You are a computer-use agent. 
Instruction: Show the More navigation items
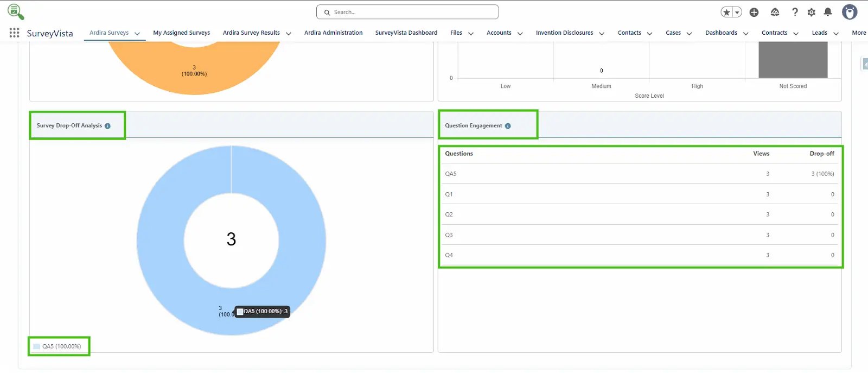pos(859,33)
